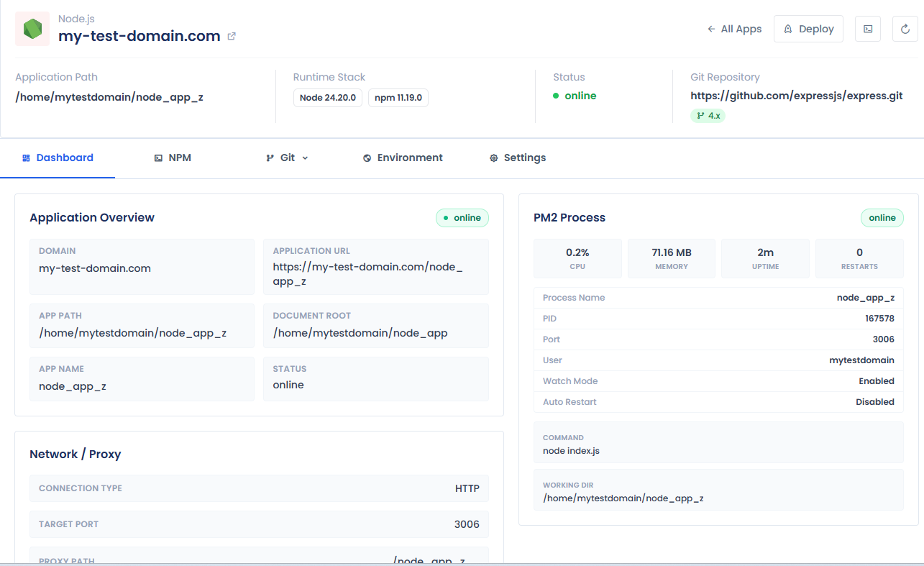The height and width of the screenshot is (566, 924).
Task: Click the Deploy button
Action: pos(808,29)
